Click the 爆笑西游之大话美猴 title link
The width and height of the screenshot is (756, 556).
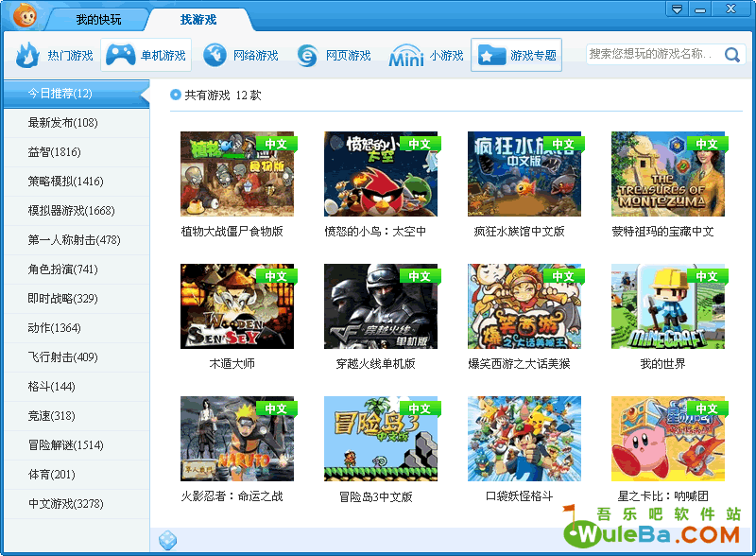click(x=519, y=364)
